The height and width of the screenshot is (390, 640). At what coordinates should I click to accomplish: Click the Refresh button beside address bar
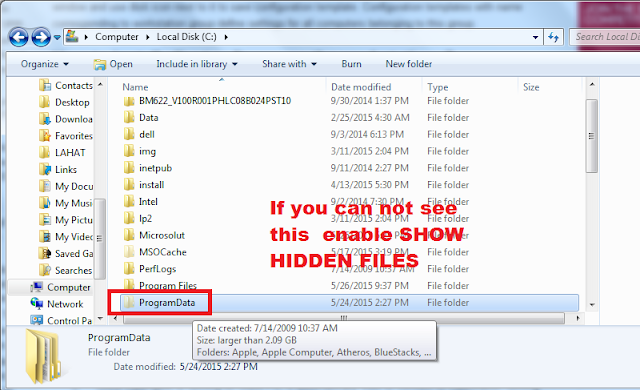tap(553, 37)
